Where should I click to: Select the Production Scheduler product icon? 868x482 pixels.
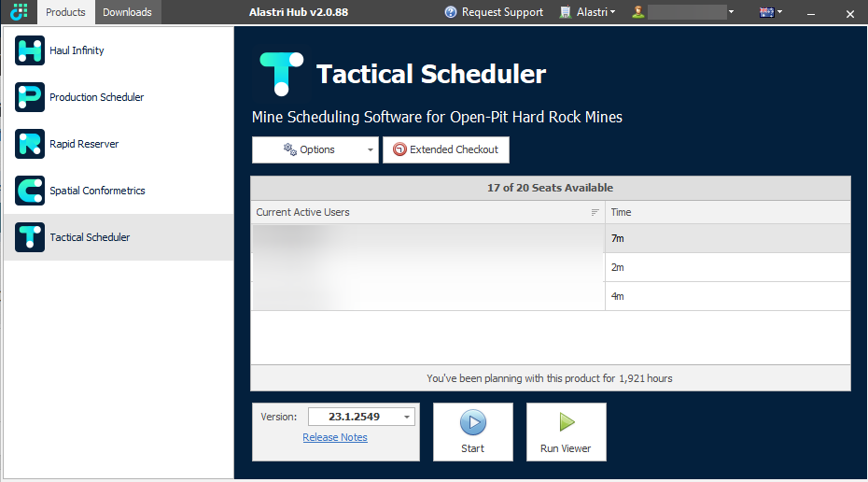click(x=30, y=97)
